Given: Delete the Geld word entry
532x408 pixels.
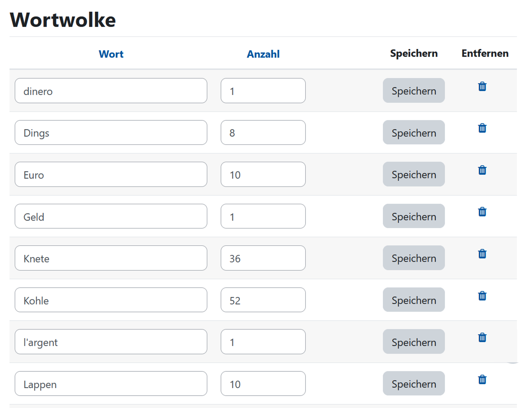Looking at the screenshot, I should point(482,212).
